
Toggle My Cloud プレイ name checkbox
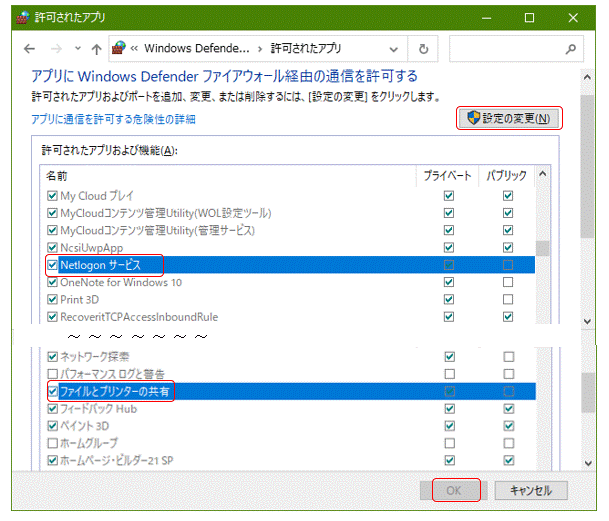pyautogui.click(x=52, y=196)
